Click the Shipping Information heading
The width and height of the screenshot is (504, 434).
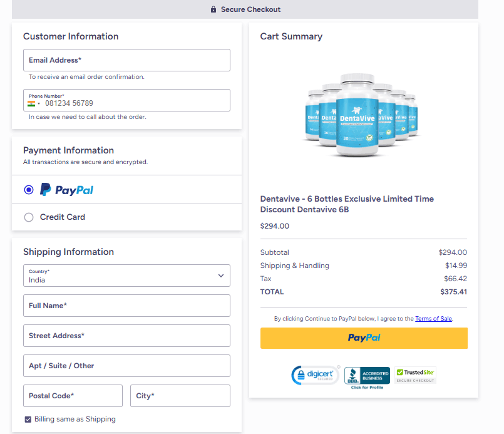68,252
